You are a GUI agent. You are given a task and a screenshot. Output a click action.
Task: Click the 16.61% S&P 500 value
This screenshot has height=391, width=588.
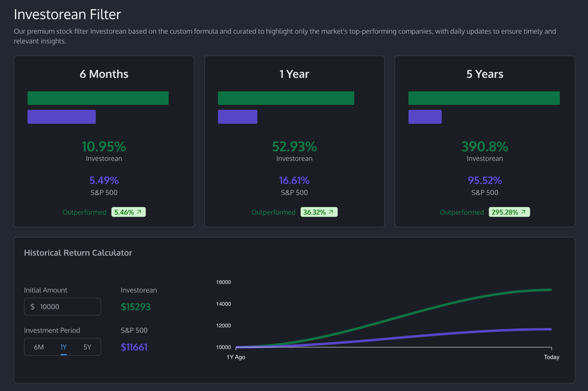(x=294, y=180)
